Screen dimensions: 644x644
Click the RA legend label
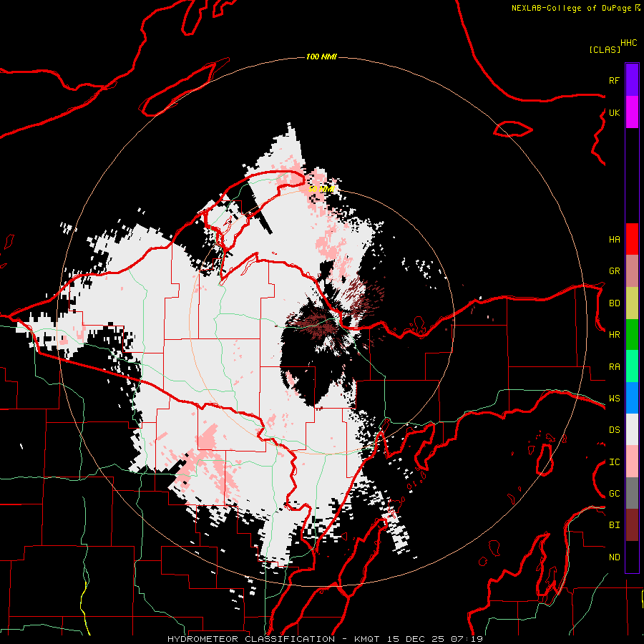pos(614,367)
